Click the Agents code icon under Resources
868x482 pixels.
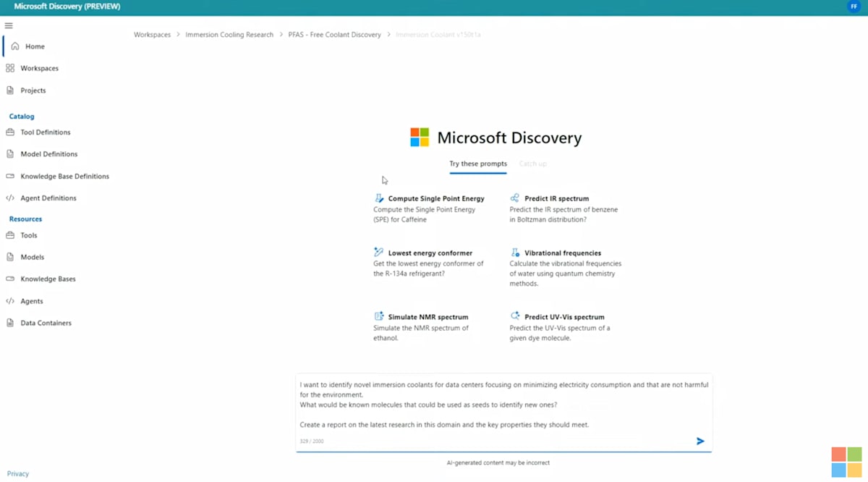click(10, 301)
